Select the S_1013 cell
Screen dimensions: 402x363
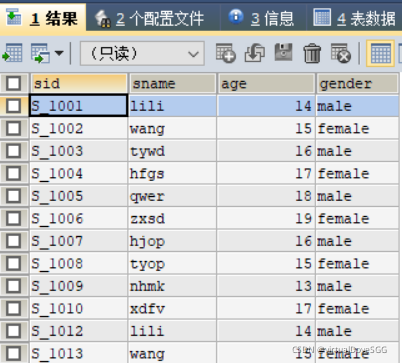pyautogui.click(x=79, y=353)
